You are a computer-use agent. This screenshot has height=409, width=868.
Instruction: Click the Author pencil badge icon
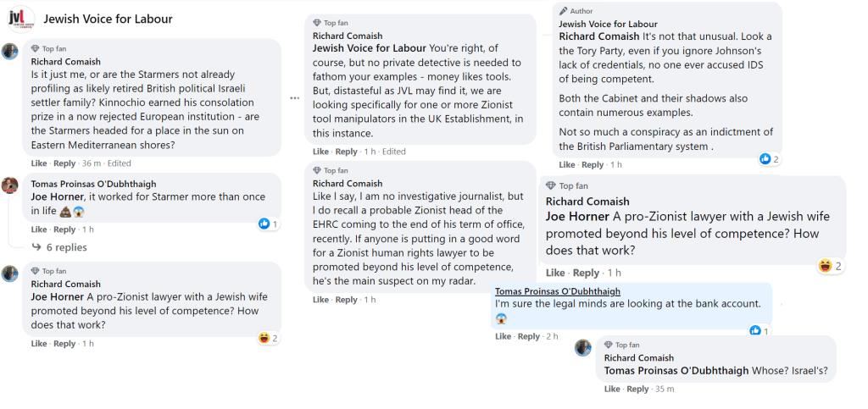tap(563, 11)
